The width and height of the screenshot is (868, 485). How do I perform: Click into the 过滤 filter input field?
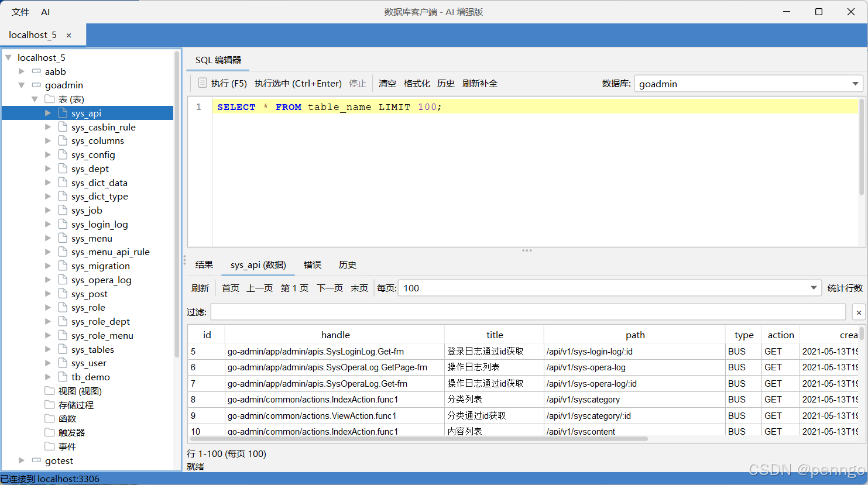point(528,312)
